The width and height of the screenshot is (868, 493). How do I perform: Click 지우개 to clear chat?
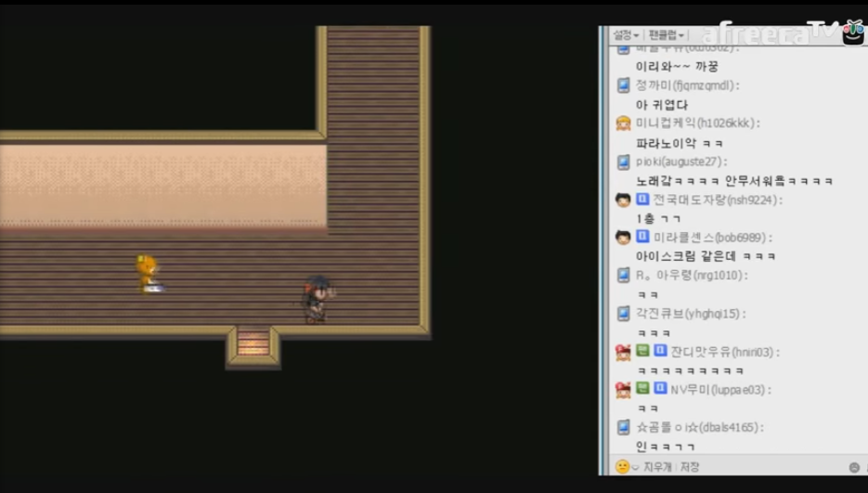657,467
